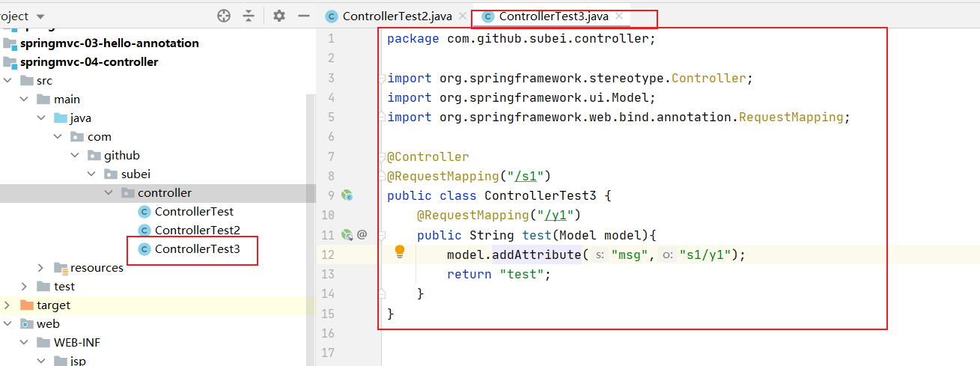Click the collapse all icon in project toolbar
The height and width of the screenshot is (366, 980).
(249, 16)
